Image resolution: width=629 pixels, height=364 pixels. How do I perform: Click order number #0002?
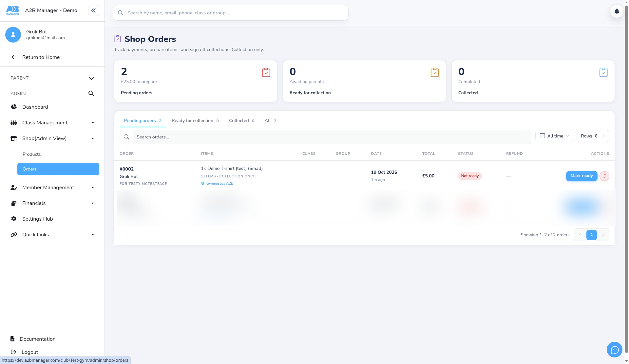point(126,169)
